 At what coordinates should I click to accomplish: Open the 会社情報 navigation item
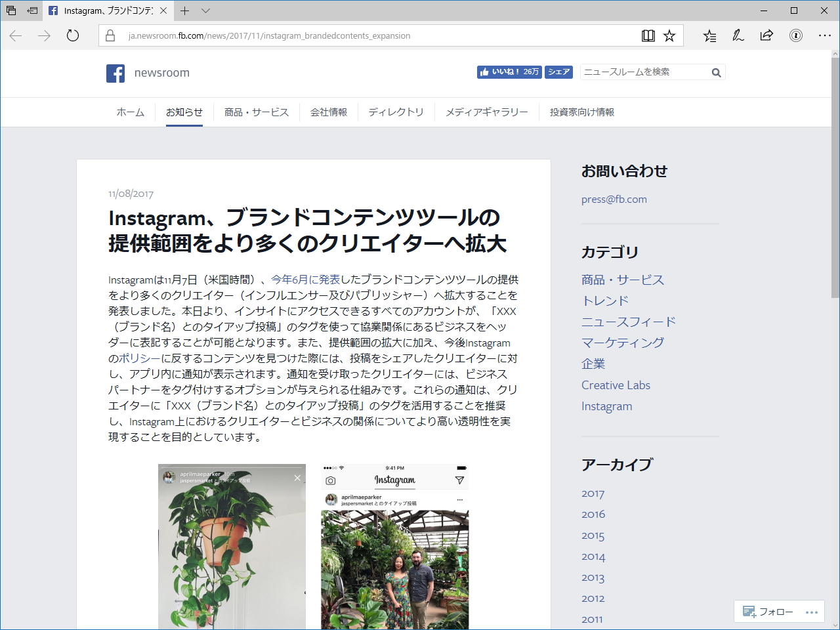[329, 112]
